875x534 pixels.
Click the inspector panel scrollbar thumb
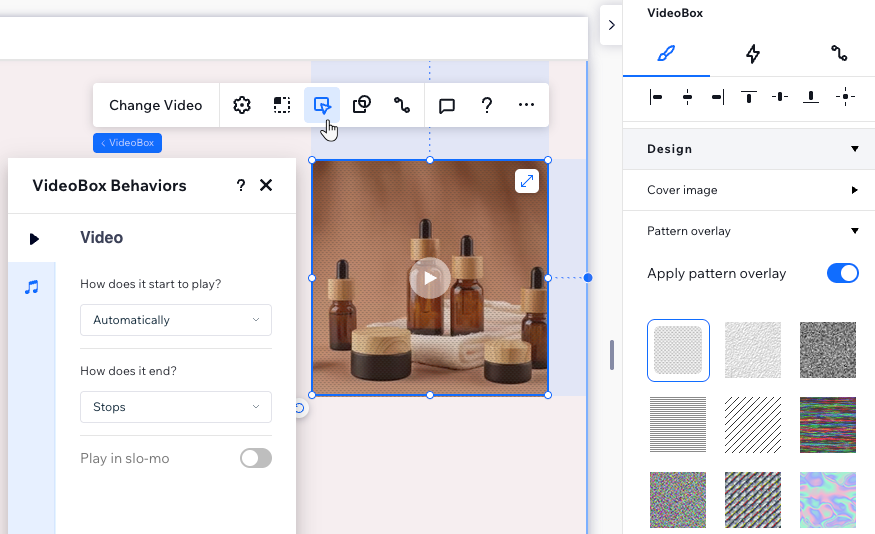click(612, 355)
